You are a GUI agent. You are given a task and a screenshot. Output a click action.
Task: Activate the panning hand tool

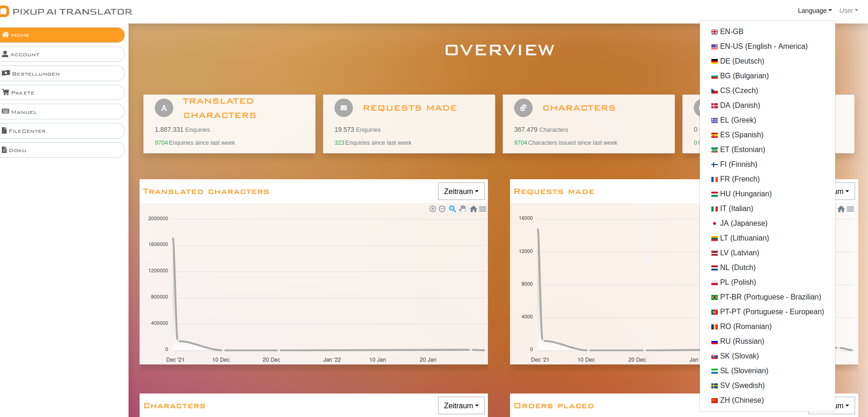click(x=463, y=209)
